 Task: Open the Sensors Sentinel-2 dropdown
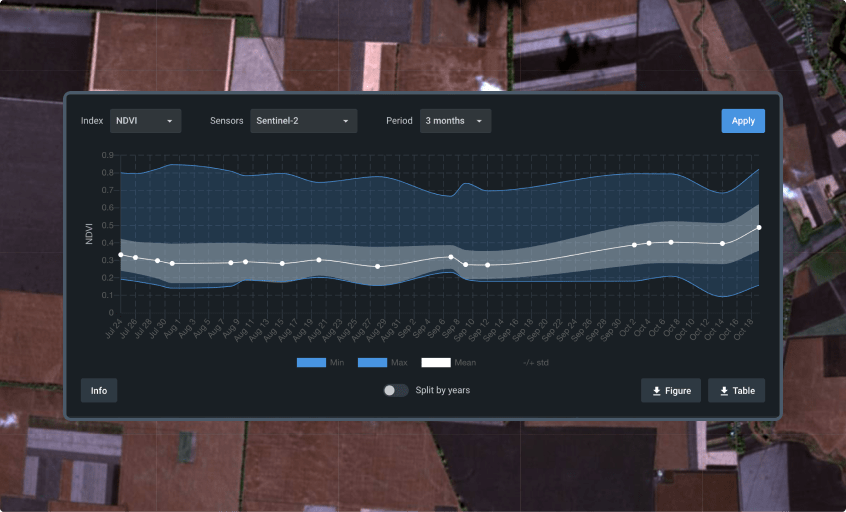pyautogui.click(x=303, y=121)
